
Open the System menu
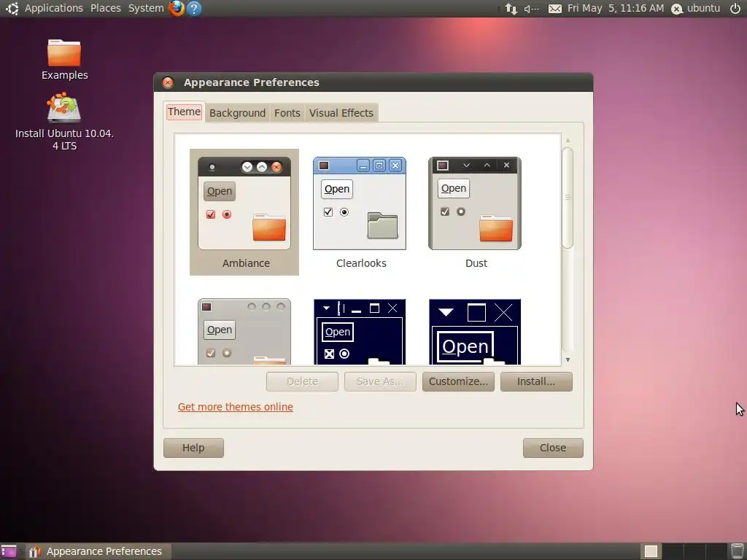[x=146, y=8]
